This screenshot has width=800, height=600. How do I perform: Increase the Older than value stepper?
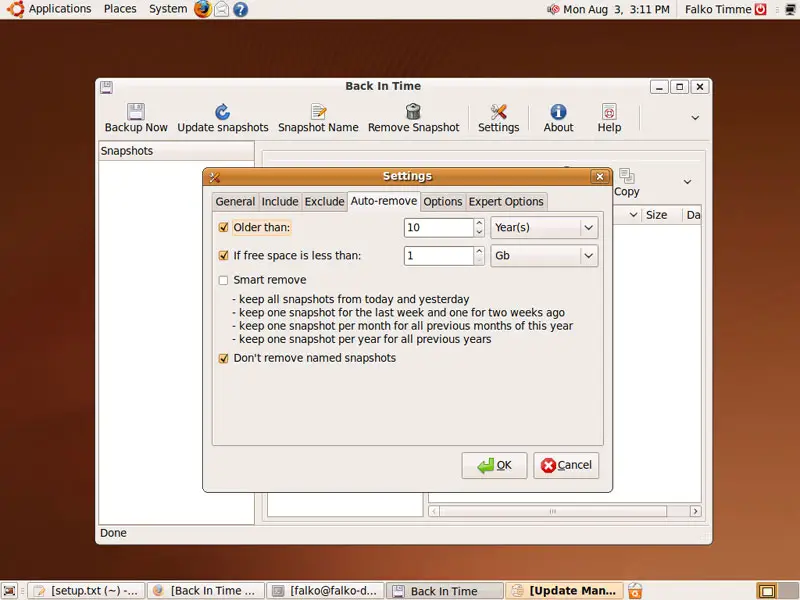[x=479, y=223]
